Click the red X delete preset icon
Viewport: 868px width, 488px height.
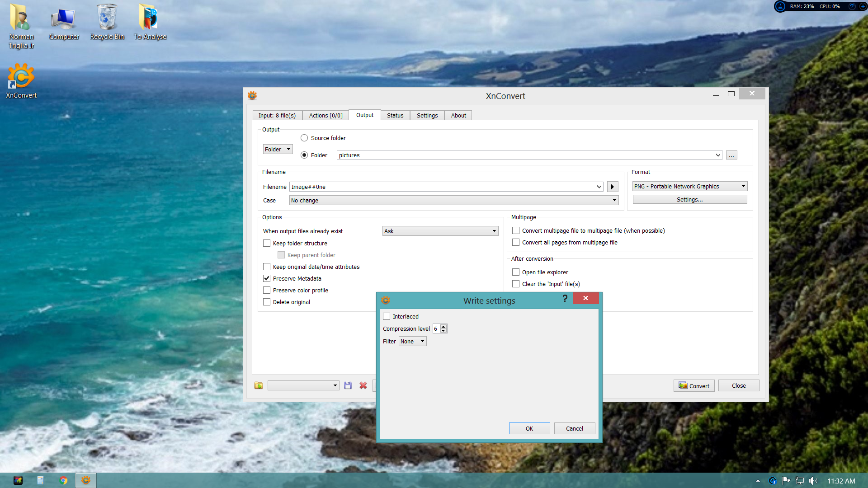363,385
